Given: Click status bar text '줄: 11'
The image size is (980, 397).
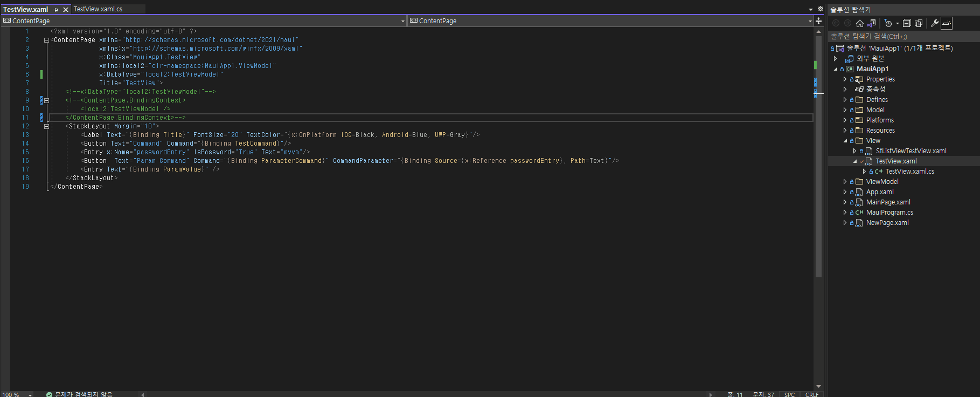Looking at the screenshot, I should (x=735, y=394).
